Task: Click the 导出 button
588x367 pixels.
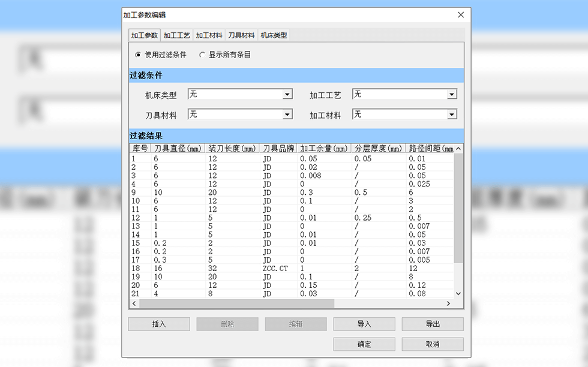Action: pos(433,324)
